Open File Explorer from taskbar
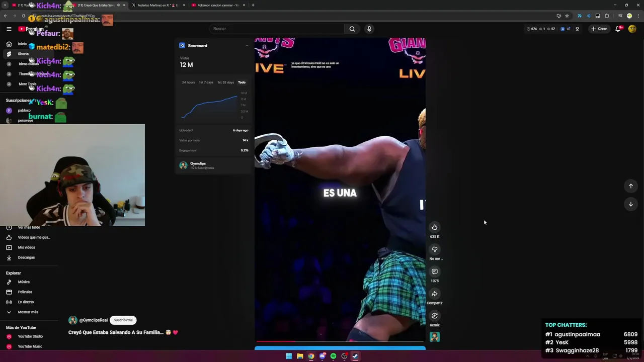 pos(300,356)
